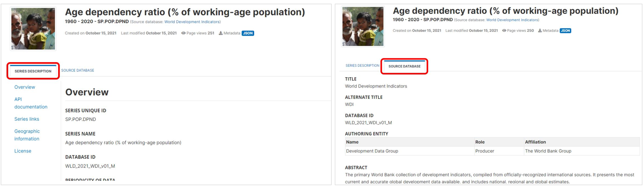The height and width of the screenshot is (188, 644).
Task: Open the series thumbnail photo in left panel
Action: coord(33,29)
